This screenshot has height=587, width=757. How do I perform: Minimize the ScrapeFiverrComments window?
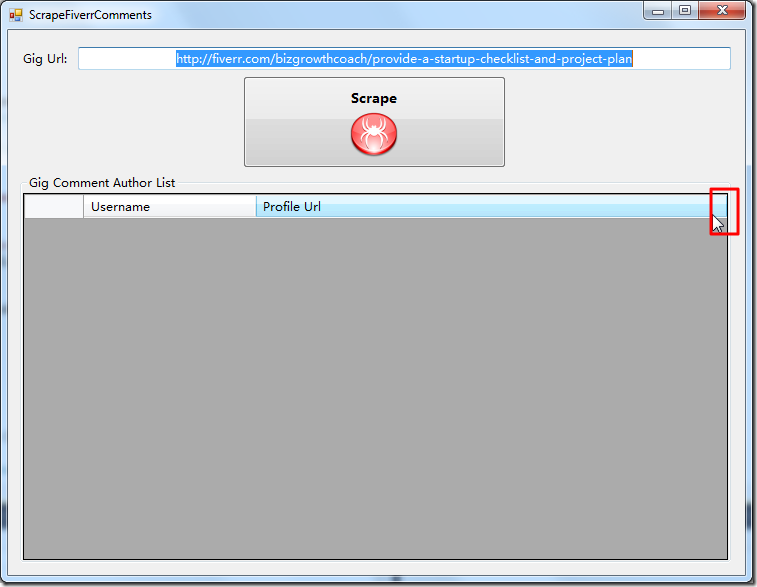(658, 10)
